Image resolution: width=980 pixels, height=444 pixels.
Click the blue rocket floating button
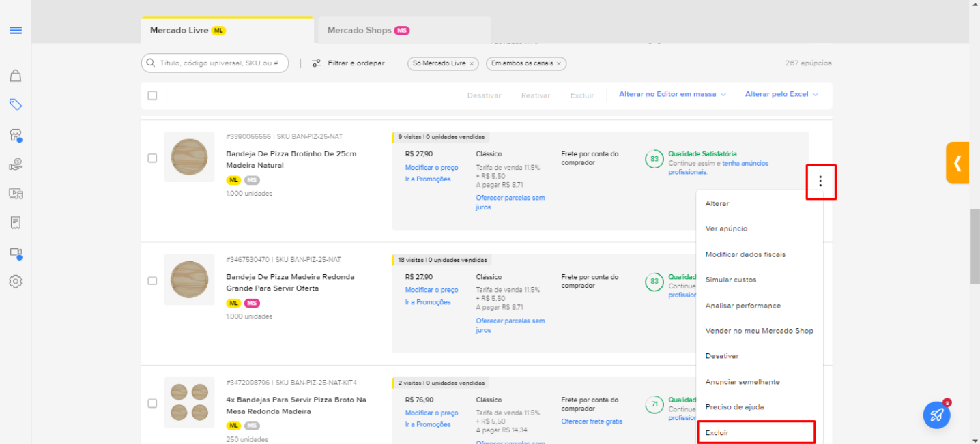coord(936,415)
